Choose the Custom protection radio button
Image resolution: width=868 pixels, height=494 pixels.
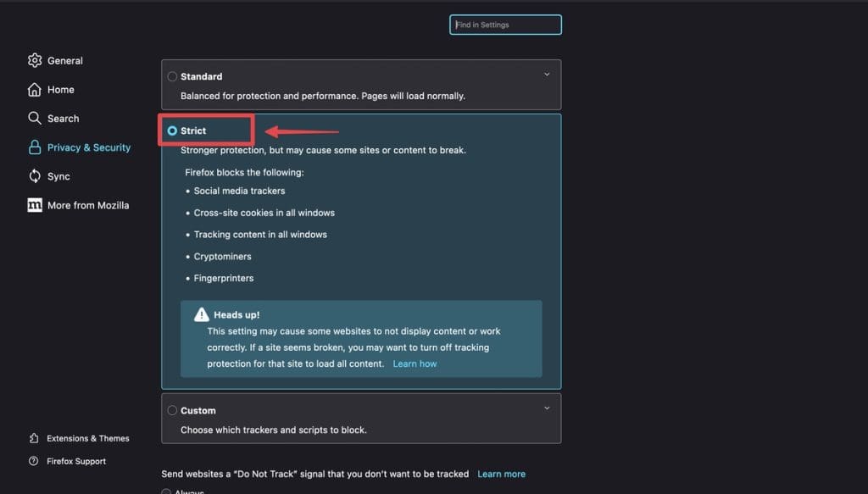(172, 410)
